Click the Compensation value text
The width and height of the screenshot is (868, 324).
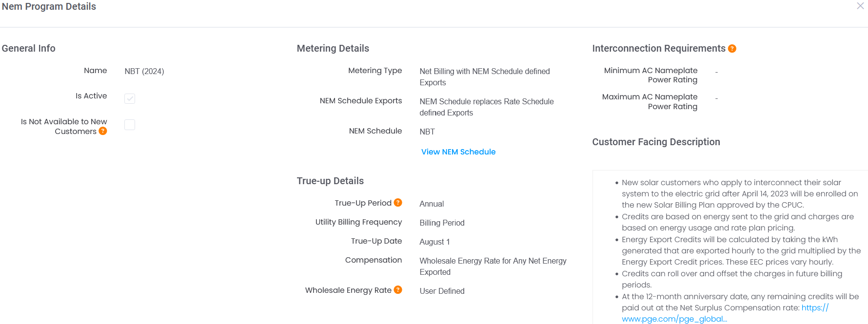point(493,266)
